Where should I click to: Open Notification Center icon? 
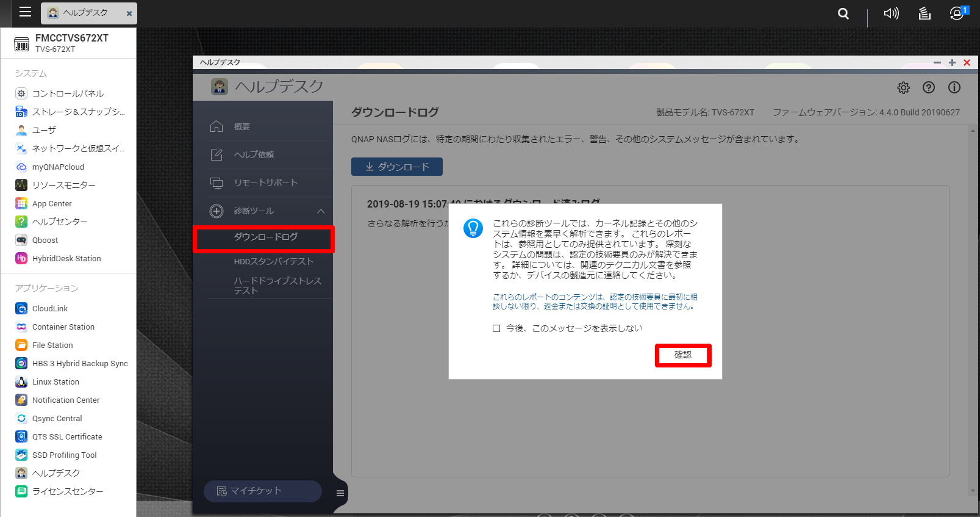21,400
